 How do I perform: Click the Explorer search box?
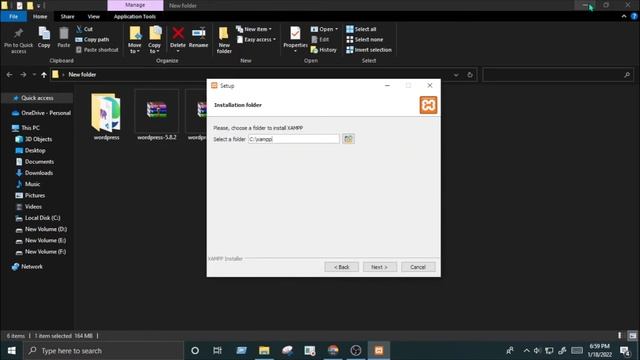(x=557, y=75)
